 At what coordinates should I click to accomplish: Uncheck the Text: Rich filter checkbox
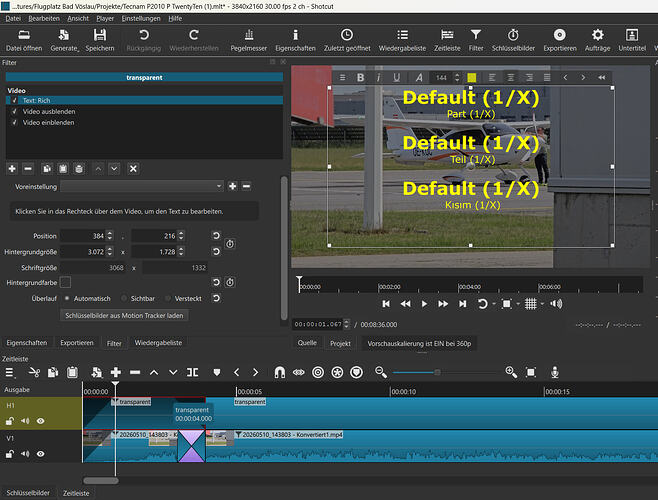pos(15,100)
